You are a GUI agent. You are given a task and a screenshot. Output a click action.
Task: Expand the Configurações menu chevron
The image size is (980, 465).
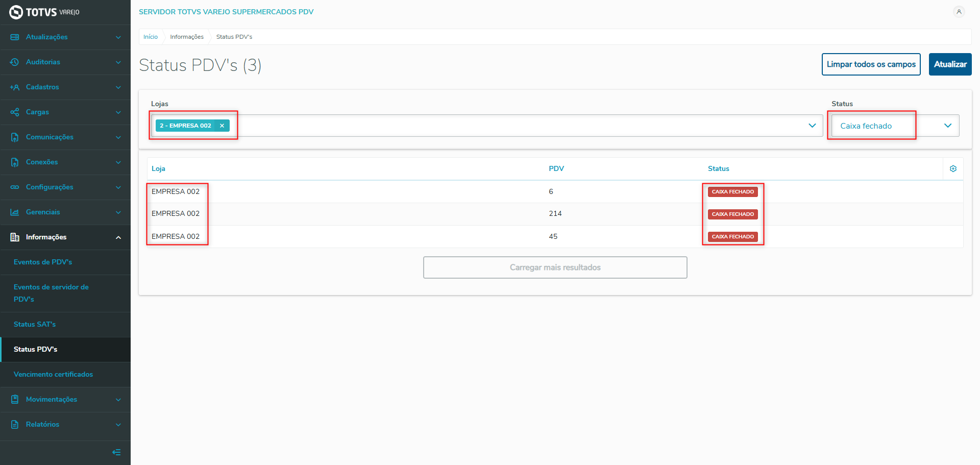(x=118, y=187)
